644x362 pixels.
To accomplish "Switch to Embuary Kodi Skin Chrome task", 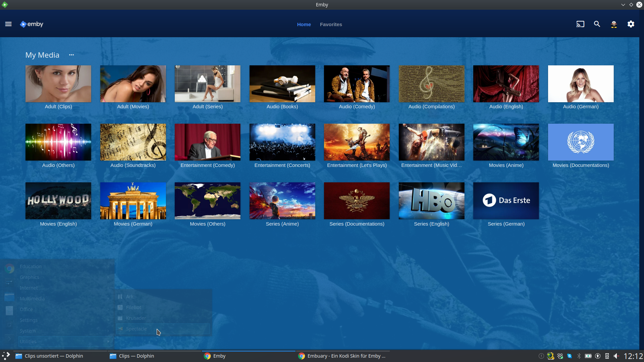I will pyautogui.click(x=343, y=356).
